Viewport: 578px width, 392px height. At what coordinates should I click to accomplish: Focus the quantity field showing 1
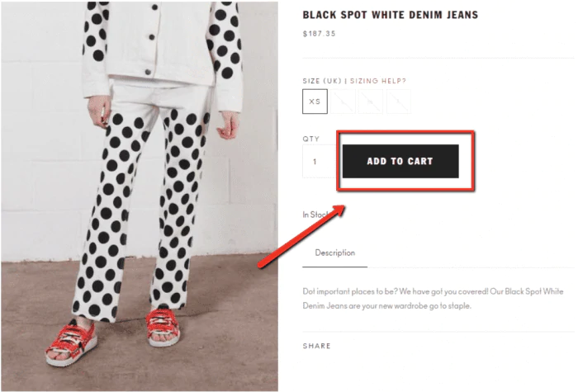[x=320, y=162]
